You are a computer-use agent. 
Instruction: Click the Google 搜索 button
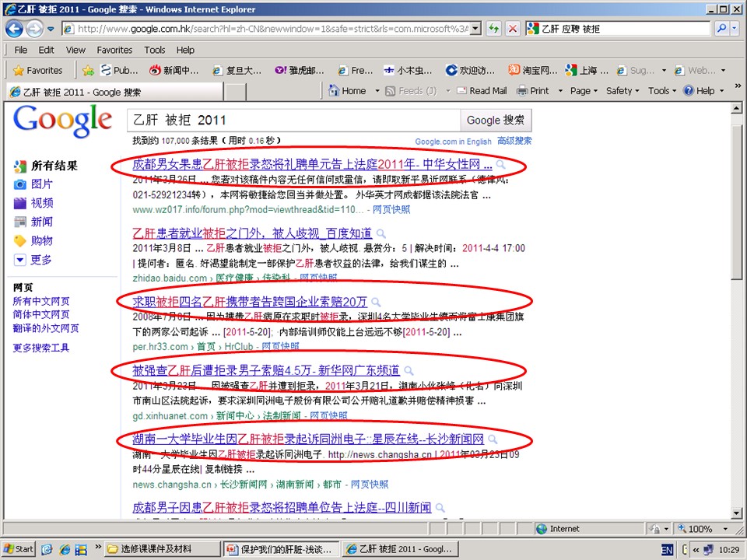click(x=496, y=121)
